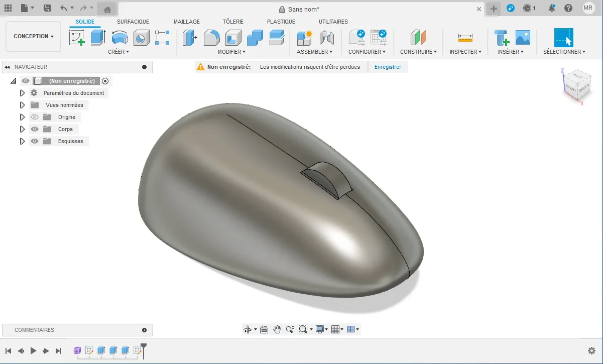Toggle visibility of the Corps folder
603x364 pixels.
coord(35,129)
